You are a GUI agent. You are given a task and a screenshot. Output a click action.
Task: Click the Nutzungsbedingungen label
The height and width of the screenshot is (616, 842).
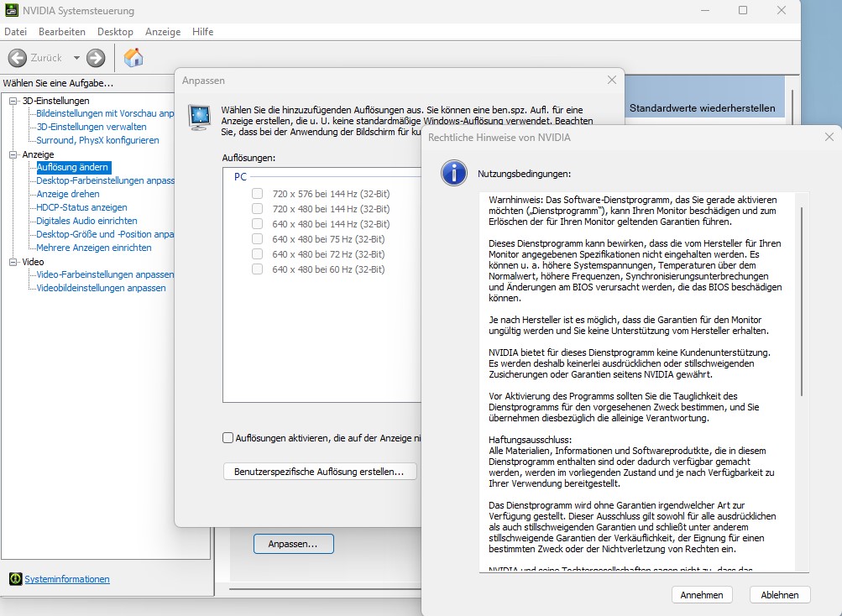(x=524, y=174)
